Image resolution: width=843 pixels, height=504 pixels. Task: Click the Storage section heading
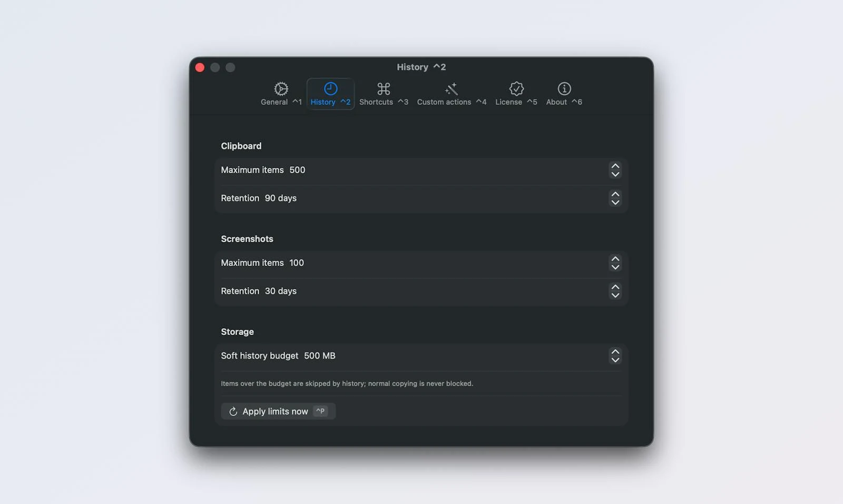[x=237, y=332]
